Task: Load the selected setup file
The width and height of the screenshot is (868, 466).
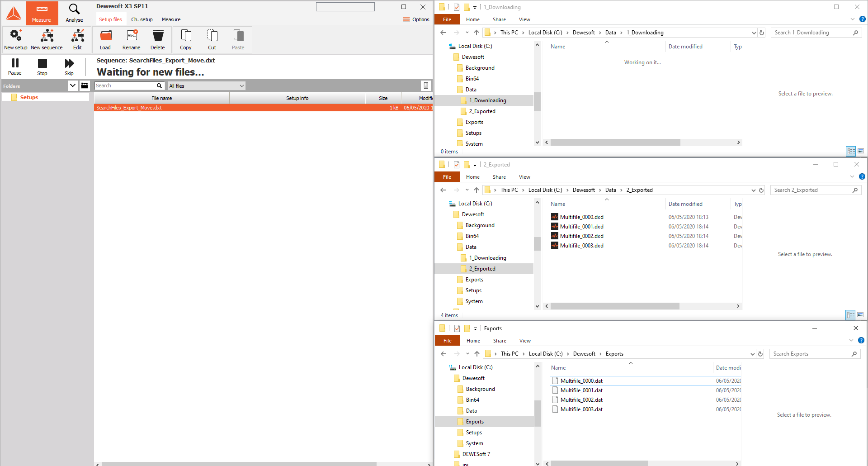Action: tap(105, 39)
